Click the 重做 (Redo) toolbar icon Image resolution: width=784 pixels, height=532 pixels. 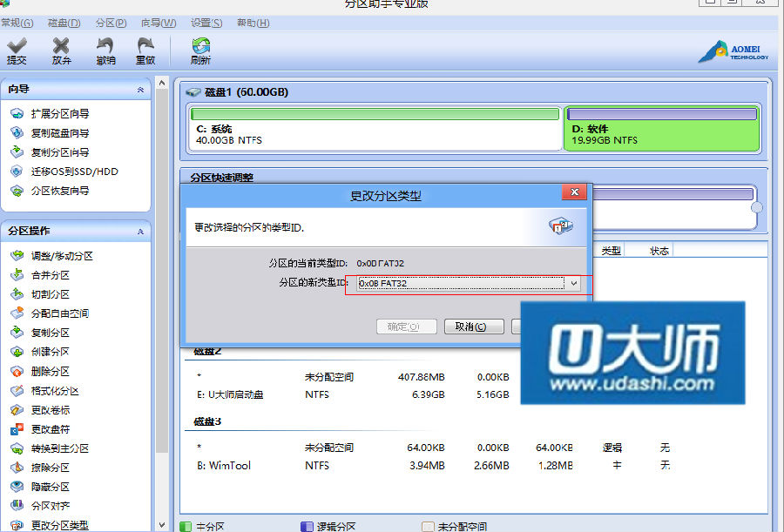pos(145,51)
